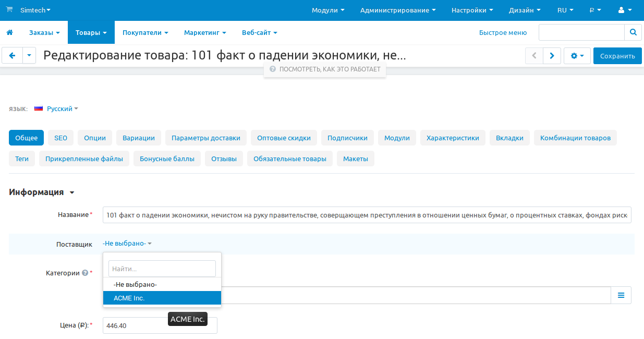Open the ruble currency dropdown
Viewport: 644px width, 339px height.
[x=594, y=10]
